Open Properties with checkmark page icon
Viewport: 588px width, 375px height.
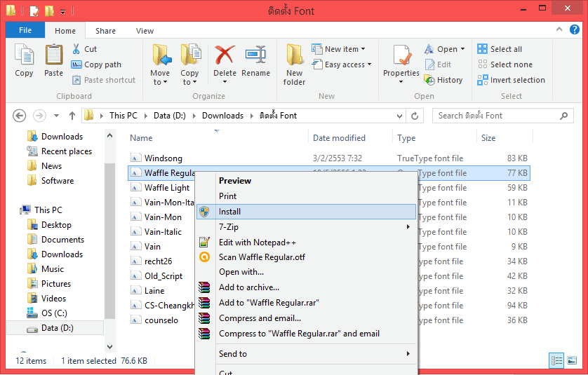(401, 55)
